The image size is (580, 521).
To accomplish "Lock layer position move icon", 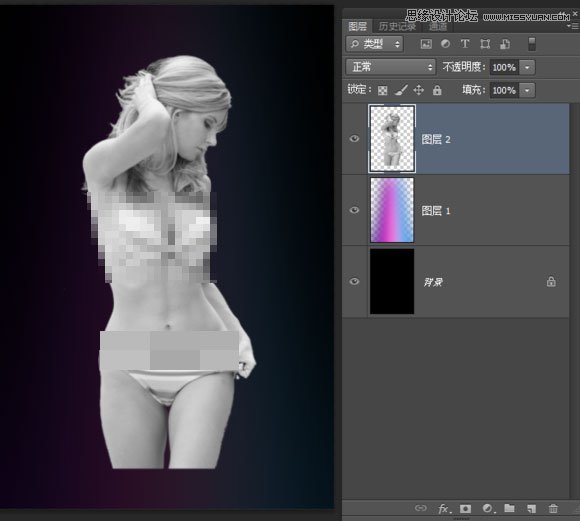I will tap(418, 90).
